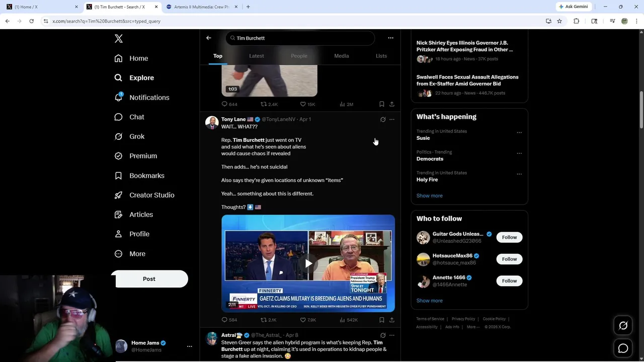Viewport: 644px width, 362px height.
Task: Repost the post with 2.4K reposts
Action: tap(269, 104)
